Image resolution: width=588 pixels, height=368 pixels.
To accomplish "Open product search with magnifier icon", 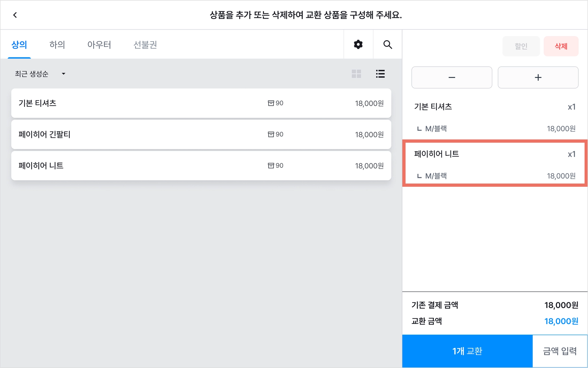I will click(x=388, y=45).
